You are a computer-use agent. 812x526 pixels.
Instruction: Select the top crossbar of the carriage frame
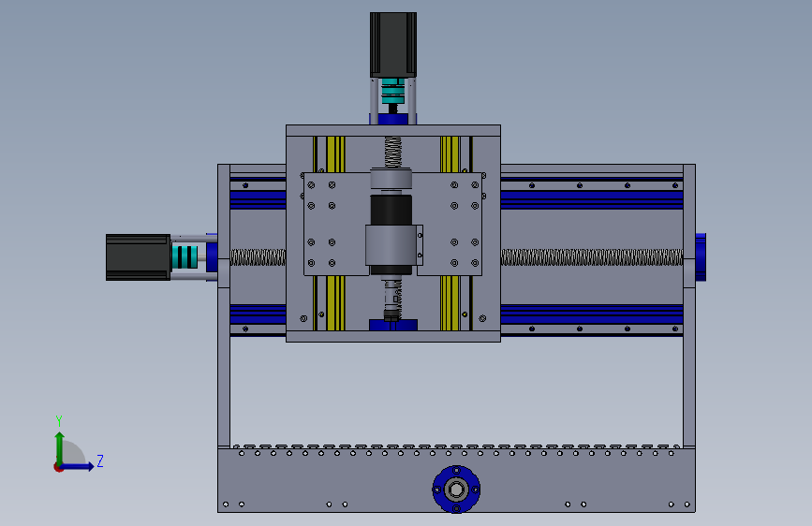click(393, 130)
